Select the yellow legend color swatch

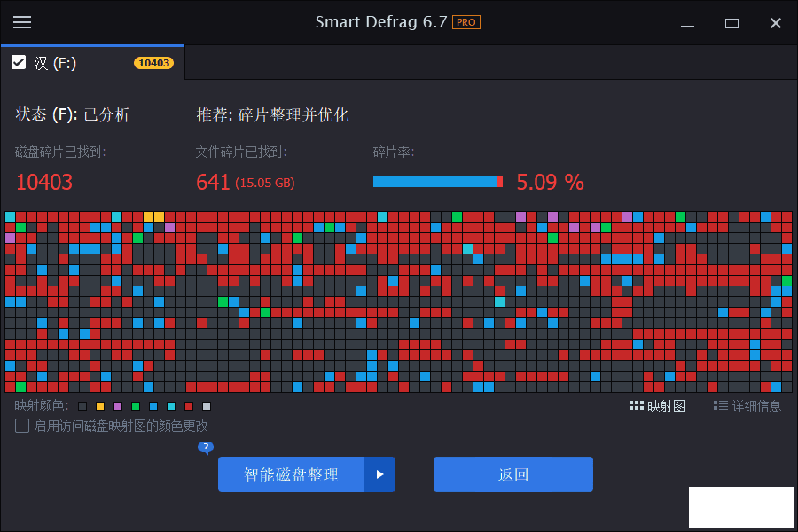[x=100, y=406]
